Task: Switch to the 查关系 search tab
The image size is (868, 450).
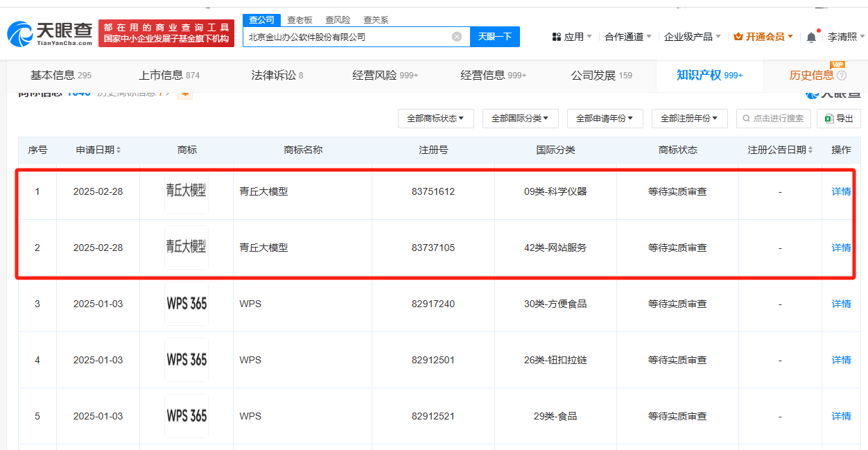Action: tap(376, 19)
